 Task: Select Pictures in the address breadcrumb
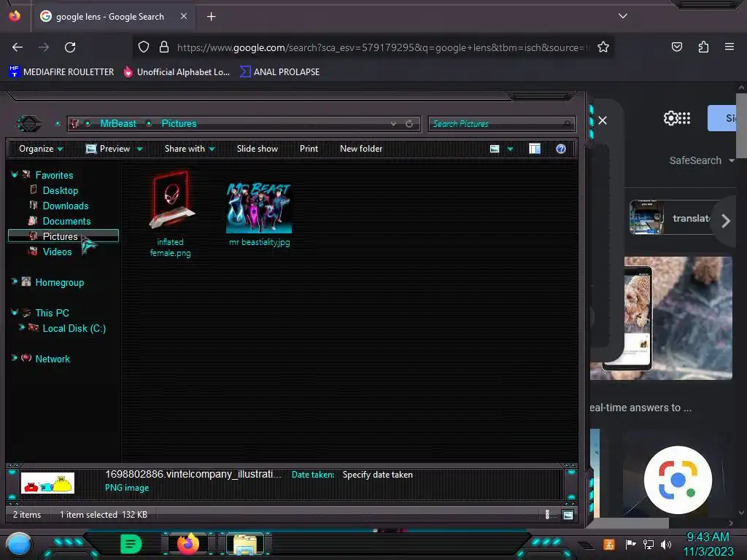[179, 123]
